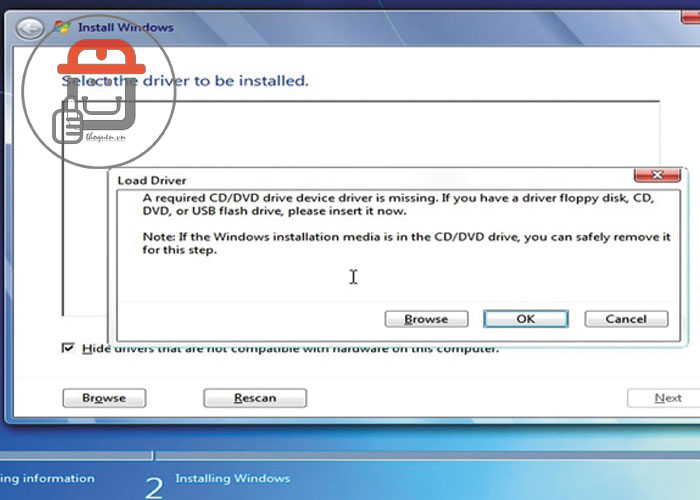Click the Windows flag icon in title bar

coord(62,27)
